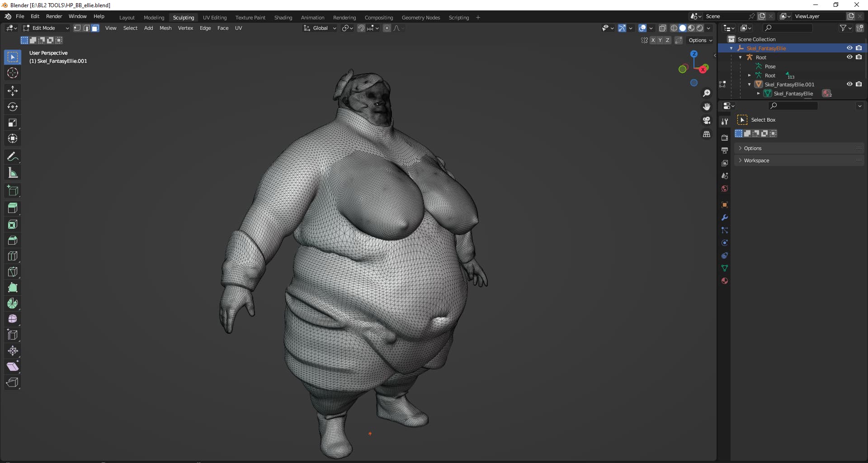Click the Z axis of the navigation gizmo
Viewport: 868px width, 463px height.
pos(694,54)
